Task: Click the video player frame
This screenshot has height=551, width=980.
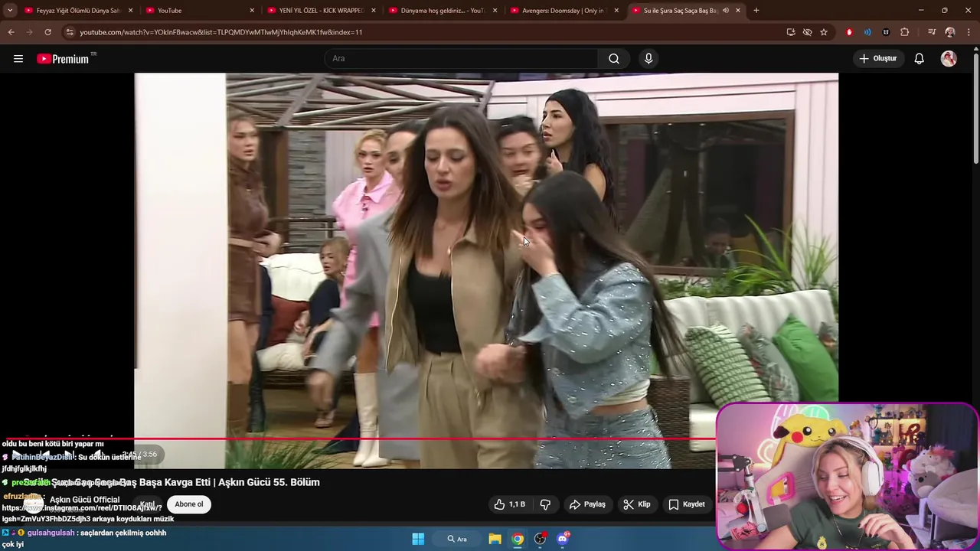Action: tap(486, 270)
